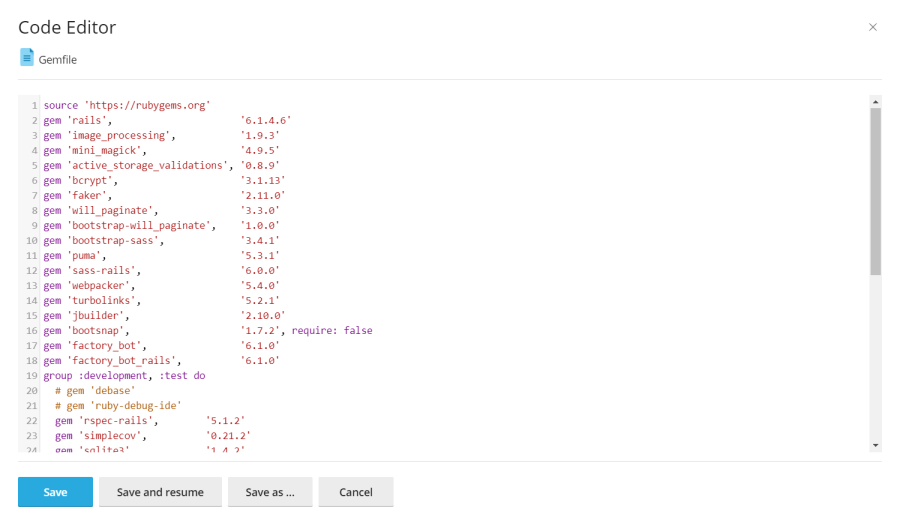This screenshot has height=528, width=900.
Task: Click the Gemfile document icon
Action: coord(27,58)
